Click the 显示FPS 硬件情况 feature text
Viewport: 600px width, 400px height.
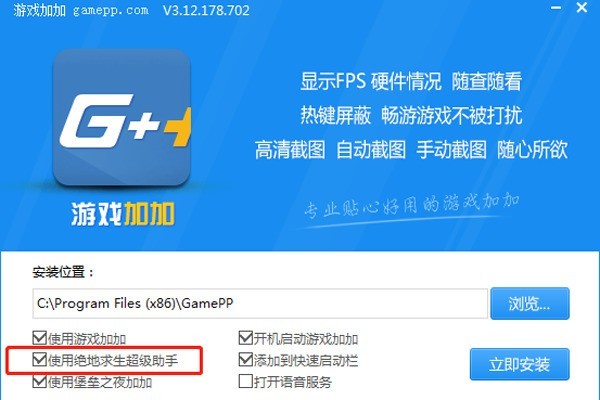click(371, 81)
